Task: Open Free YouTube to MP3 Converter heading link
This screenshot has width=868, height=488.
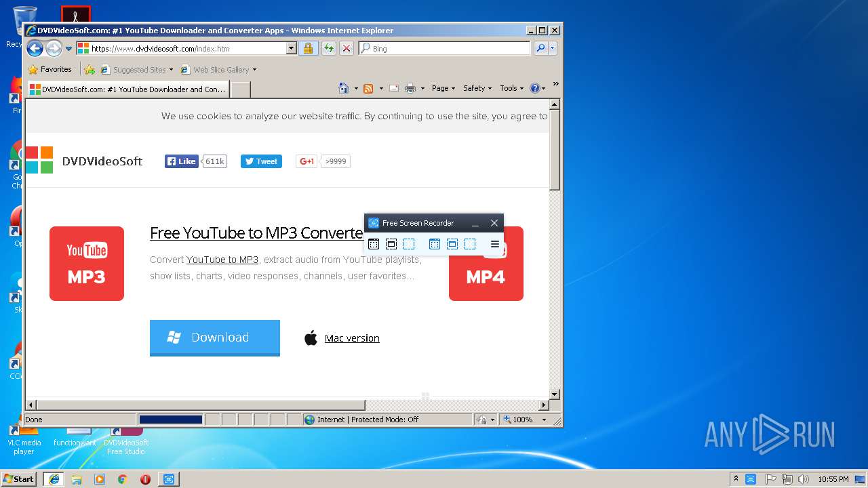Action: [256, 233]
